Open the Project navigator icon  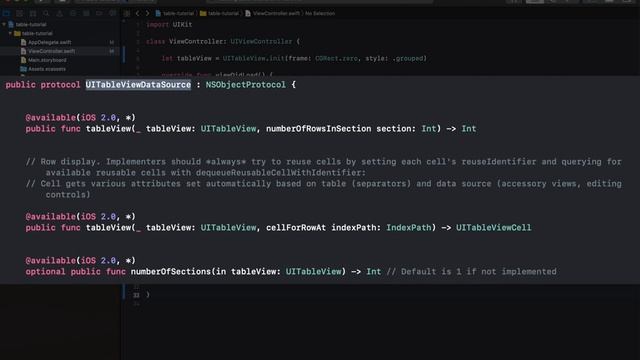click(6, 13)
